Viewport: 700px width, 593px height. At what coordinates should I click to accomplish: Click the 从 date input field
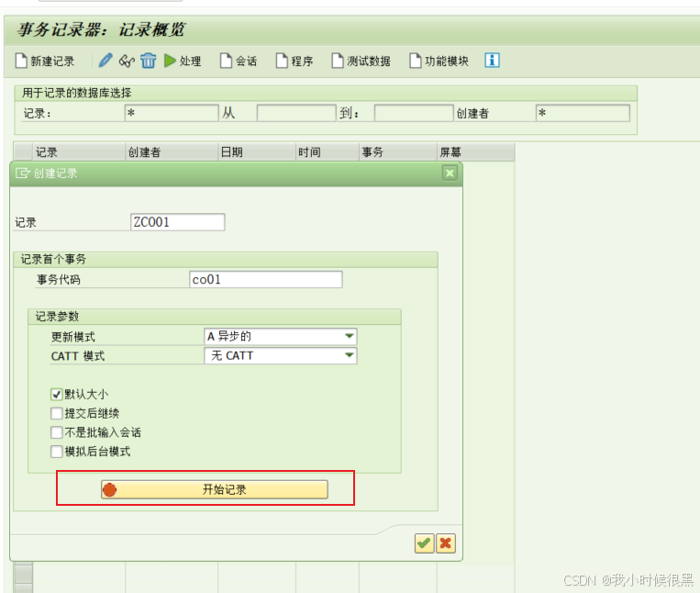click(x=296, y=113)
